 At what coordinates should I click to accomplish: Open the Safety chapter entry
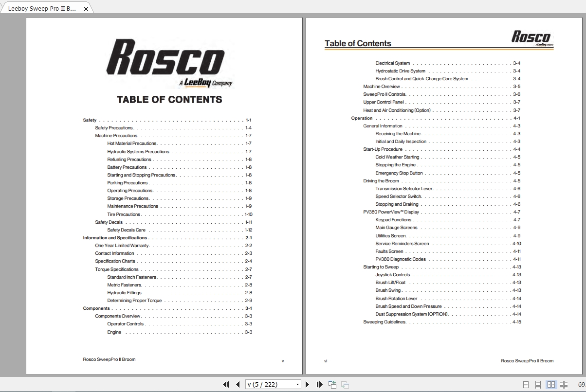pyautogui.click(x=167, y=120)
